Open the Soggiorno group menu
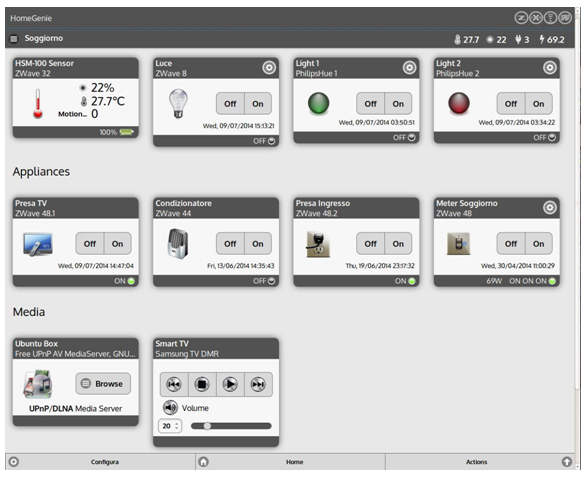 14,39
